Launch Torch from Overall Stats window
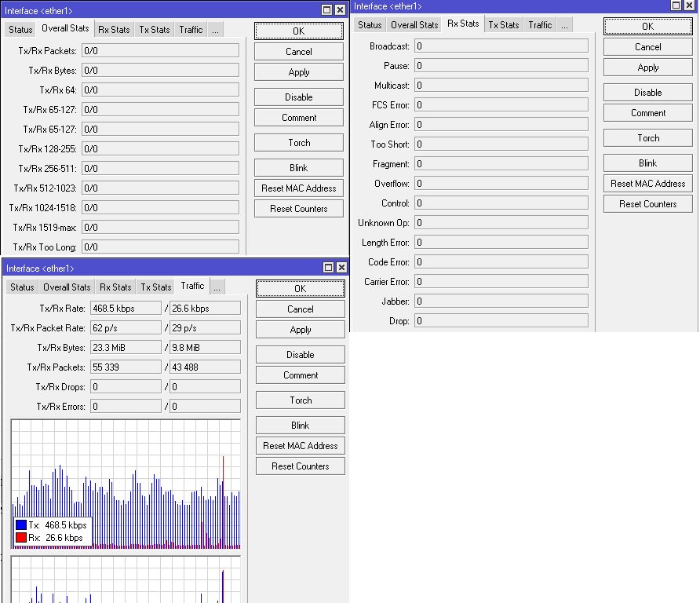The height and width of the screenshot is (603, 700). [299, 142]
